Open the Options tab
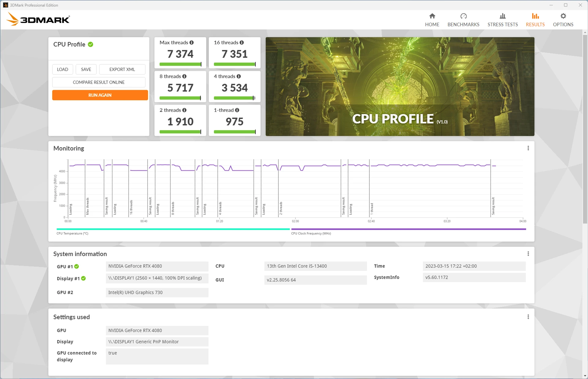Viewport: 588px width, 379px height. pyautogui.click(x=563, y=20)
